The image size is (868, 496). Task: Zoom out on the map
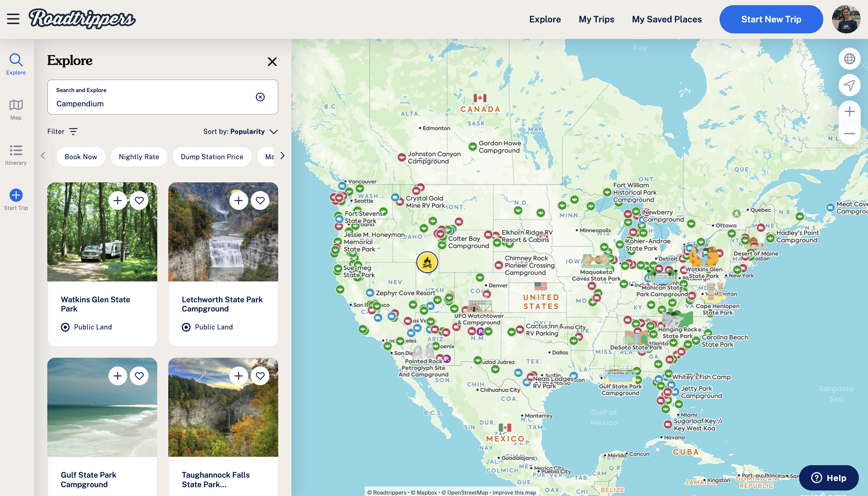coord(849,134)
